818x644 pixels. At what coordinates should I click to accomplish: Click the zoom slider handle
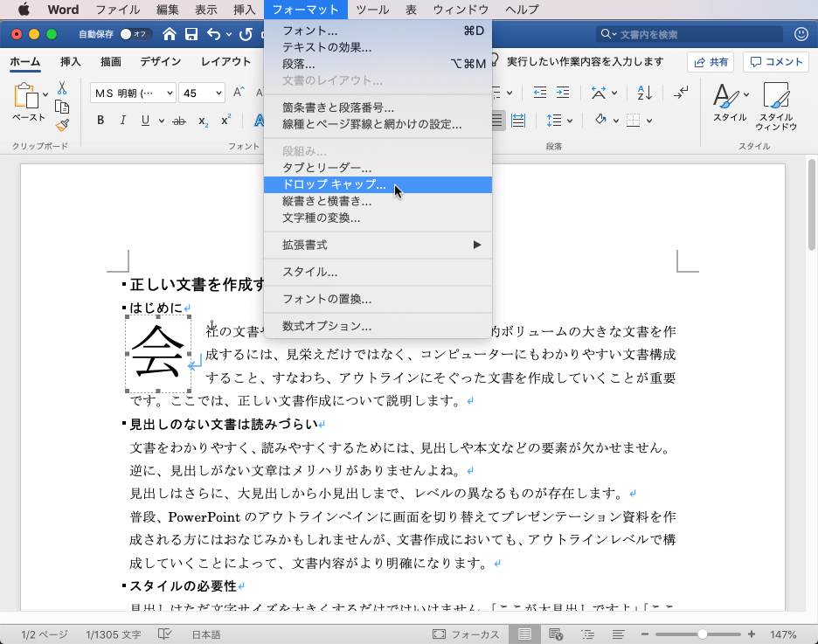pos(702,634)
